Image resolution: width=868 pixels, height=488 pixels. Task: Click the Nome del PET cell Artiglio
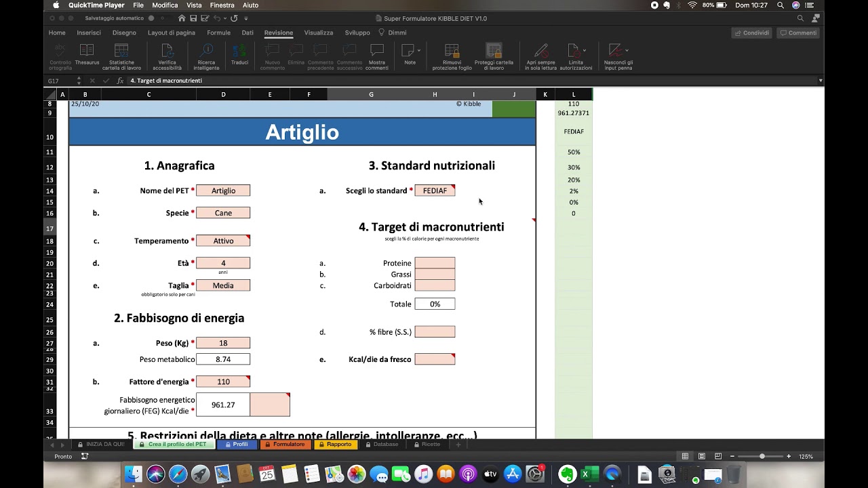click(223, 190)
